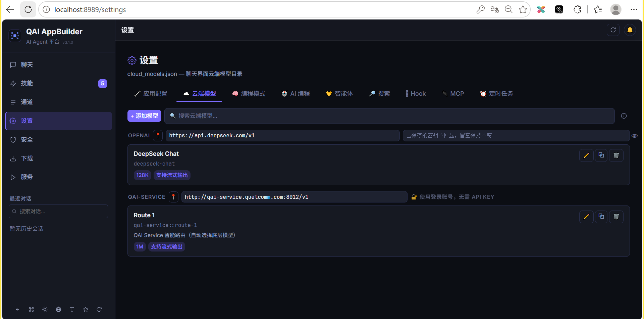This screenshot has height=319, width=644.
Task: Click the T font icon in sidebar footer
Action: (72, 310)
